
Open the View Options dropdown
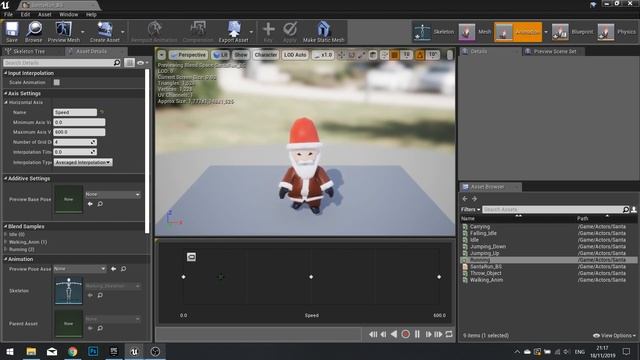tap(614, 336)
